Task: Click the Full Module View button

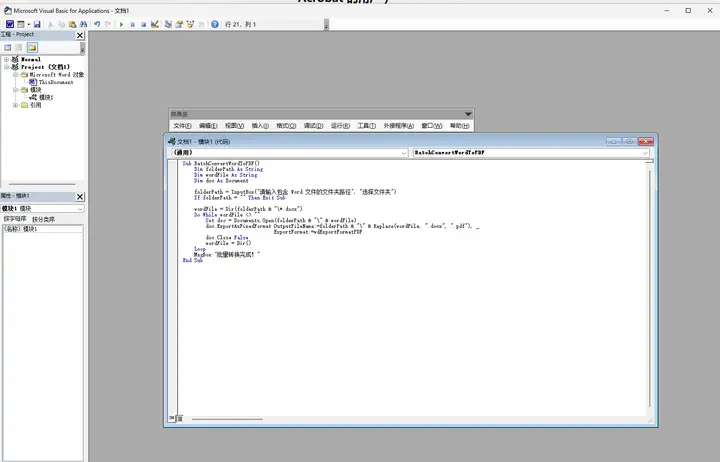Action: [180, 418]
